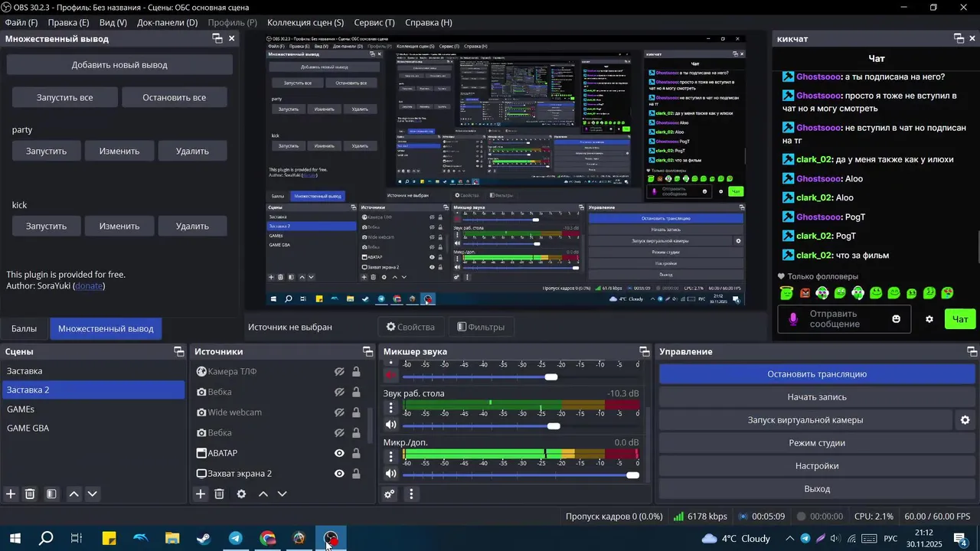980x551 pixels.
Task: Open Telegram from the Windows taskbar
Action: (236, 539)
